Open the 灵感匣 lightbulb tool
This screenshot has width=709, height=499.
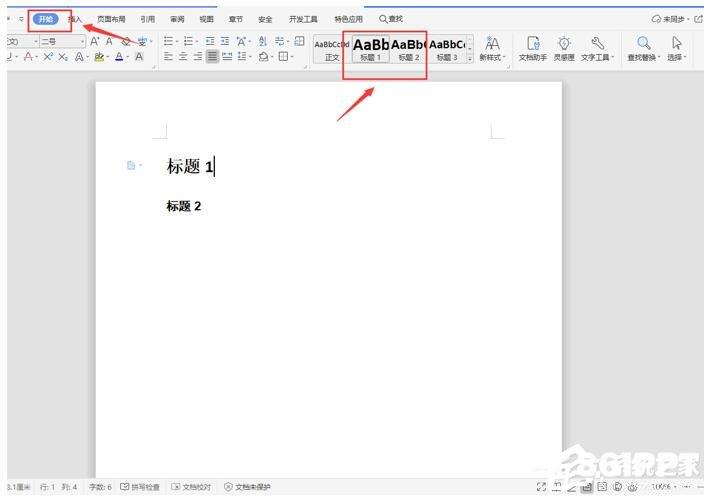(x=564, y=49)
